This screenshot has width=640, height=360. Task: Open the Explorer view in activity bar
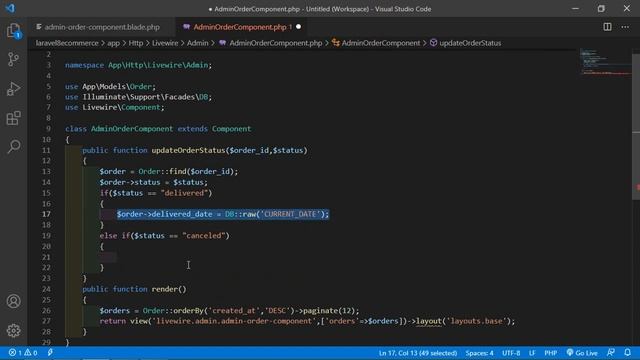pos(13,31)
